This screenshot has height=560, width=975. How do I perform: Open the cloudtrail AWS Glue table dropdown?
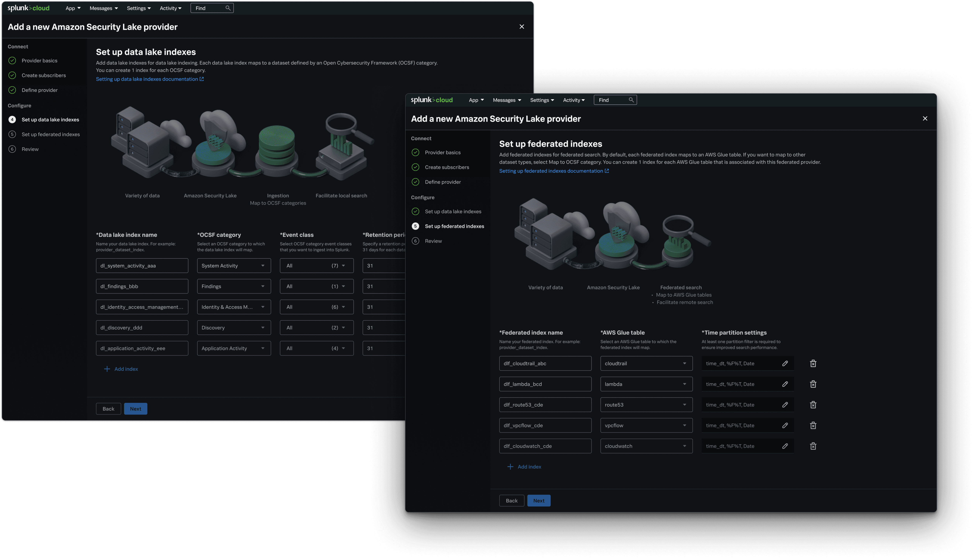point(646,363)
